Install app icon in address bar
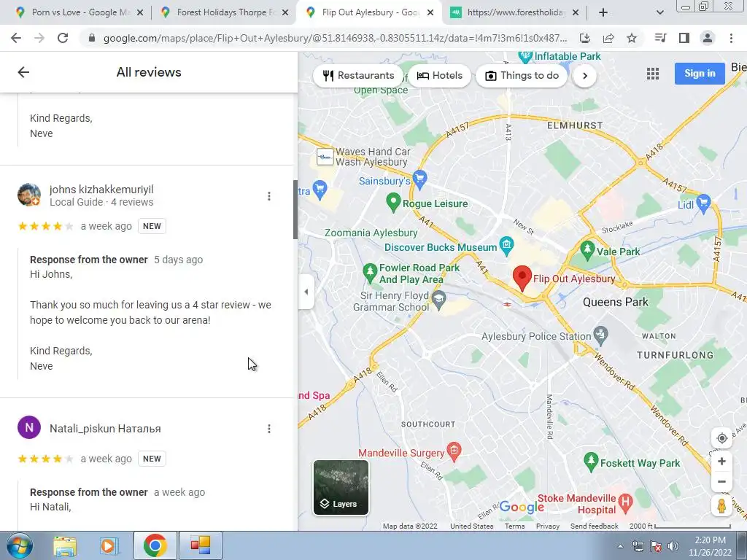This screenshot has height=560, width=747. pos(585,38)
